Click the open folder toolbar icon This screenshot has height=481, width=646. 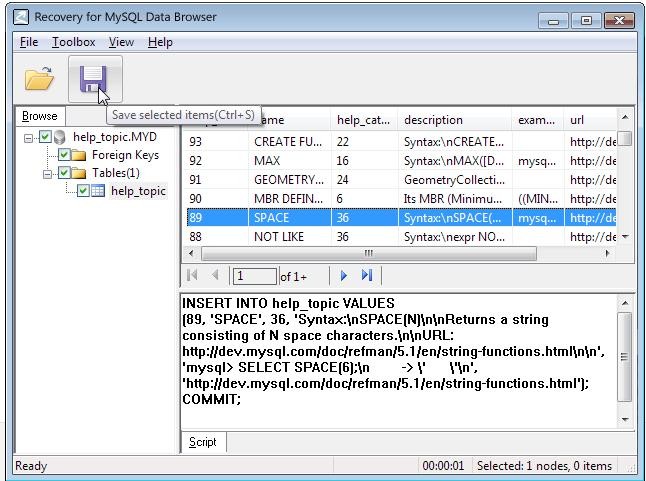click(39, 78)
